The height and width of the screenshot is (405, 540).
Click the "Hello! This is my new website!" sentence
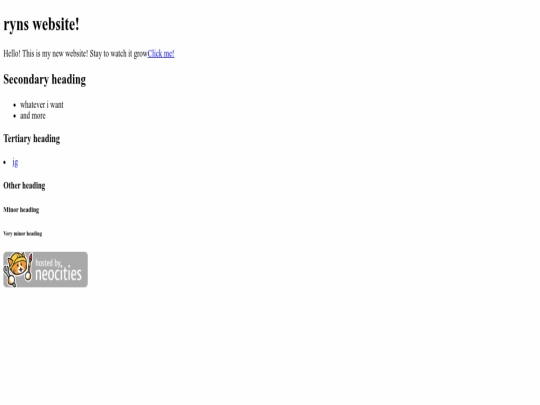46,54
